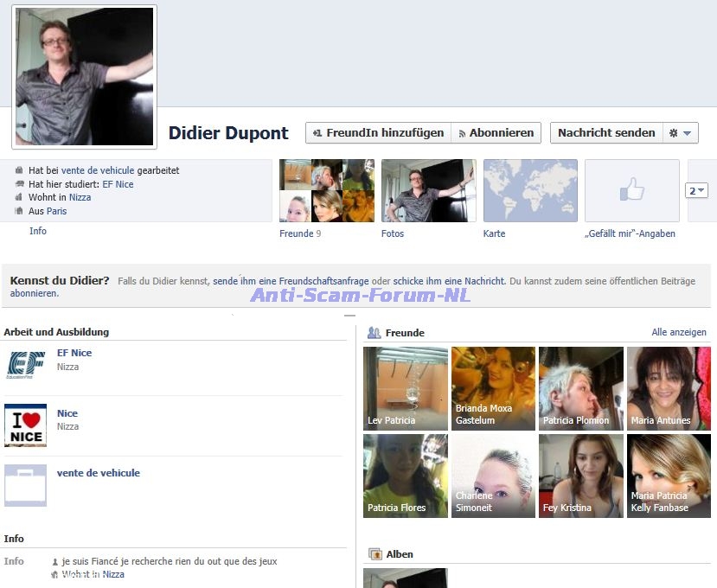
Task: Open the world map Karte tile
Action: click(x=530, y=190)
